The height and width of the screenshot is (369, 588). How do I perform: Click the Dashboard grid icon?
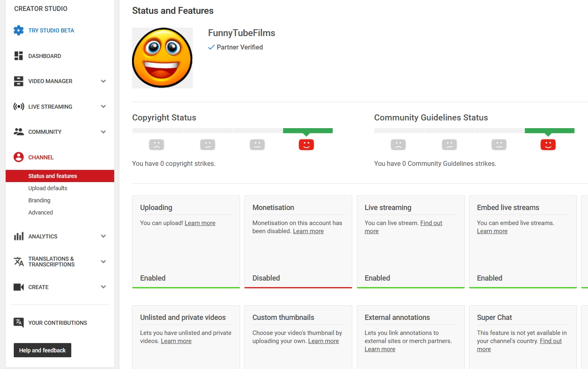[x=19, y=56]
